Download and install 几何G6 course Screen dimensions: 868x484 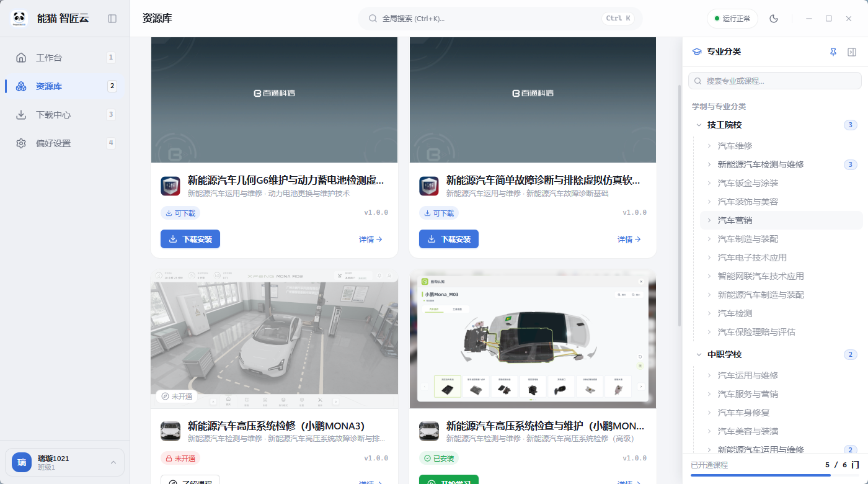[x=190, y=239]
